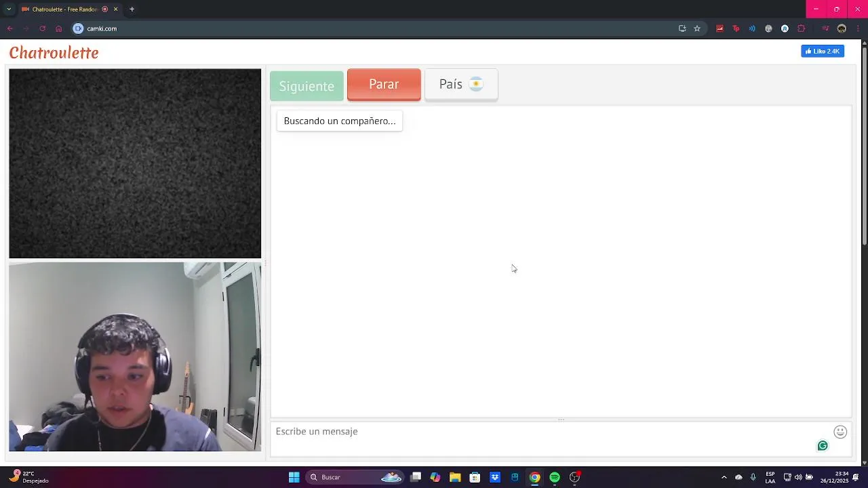Click the Siguiente button

307,86
